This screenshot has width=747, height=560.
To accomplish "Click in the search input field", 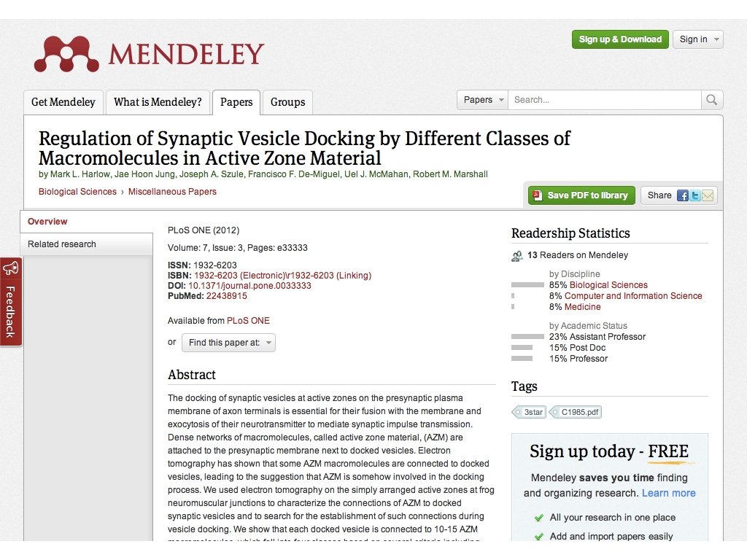I will pyautogui.click(x=604, y=100).
